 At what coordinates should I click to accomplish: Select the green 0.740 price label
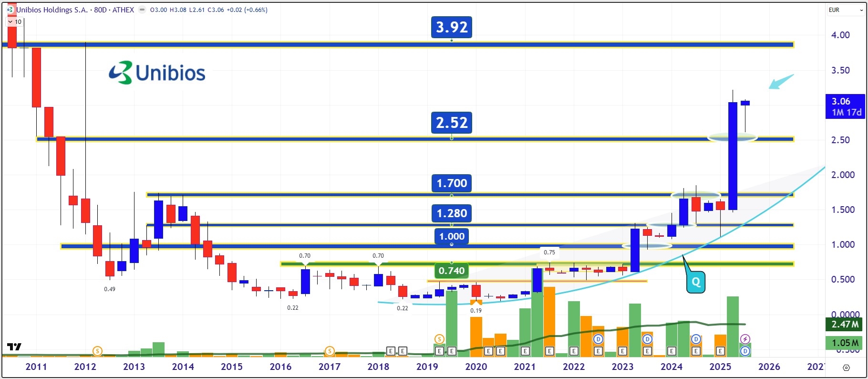(x=451, y=271)
